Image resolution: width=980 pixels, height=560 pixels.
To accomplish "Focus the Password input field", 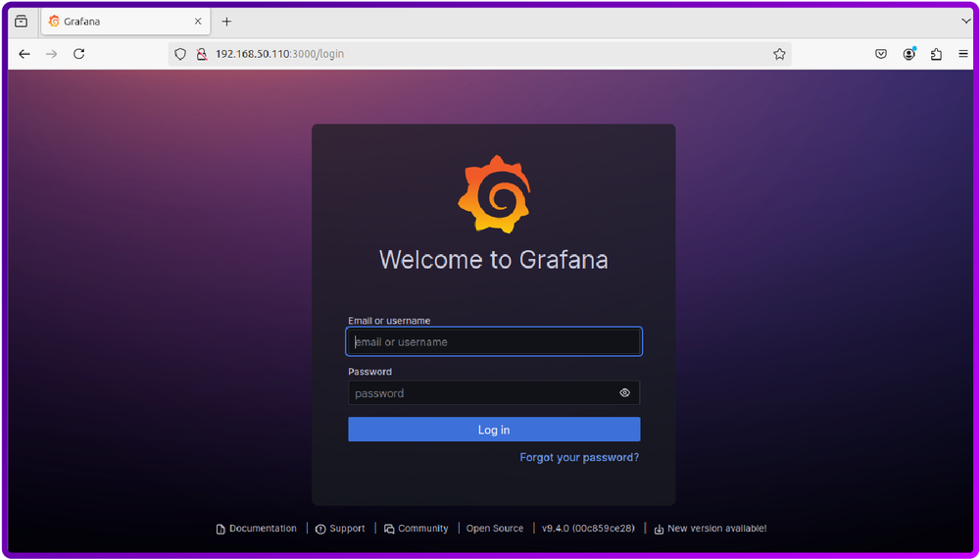I will pyautogui.click(x=482, y=393).
